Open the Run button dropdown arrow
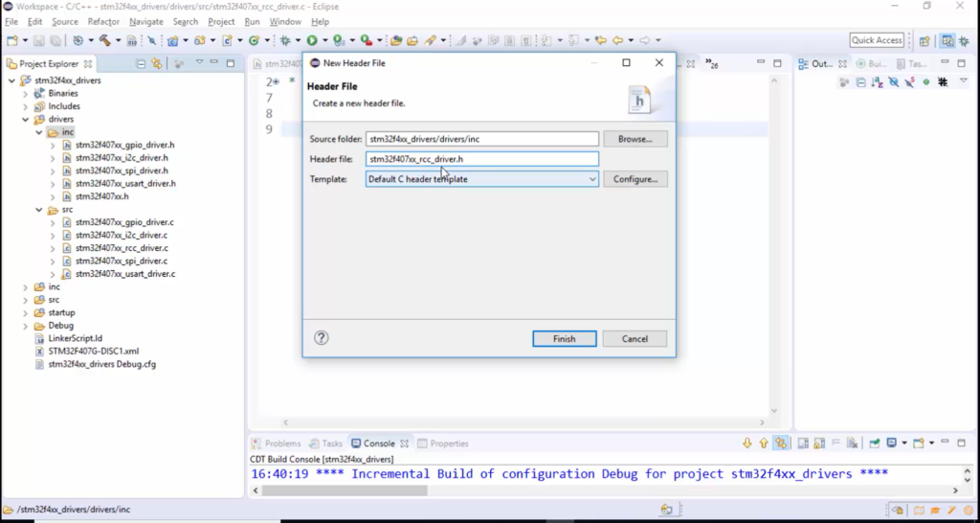Viewport: 980px width, 523px height. pyautogui.click(x=325, y=40)
